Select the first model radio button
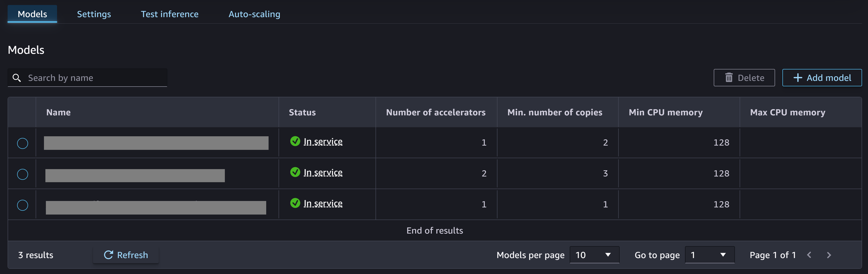 coord(22,143)
